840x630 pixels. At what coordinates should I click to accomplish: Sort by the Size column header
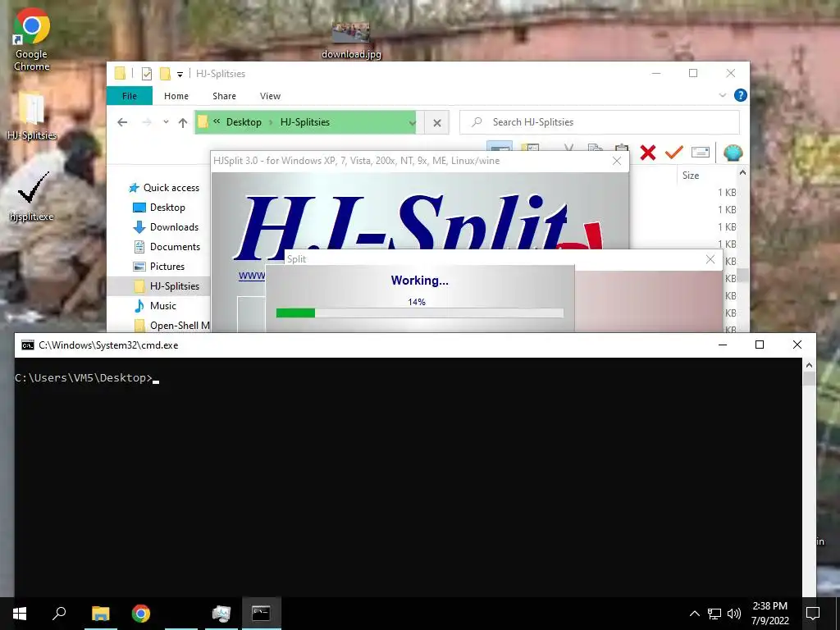point(691,176)
